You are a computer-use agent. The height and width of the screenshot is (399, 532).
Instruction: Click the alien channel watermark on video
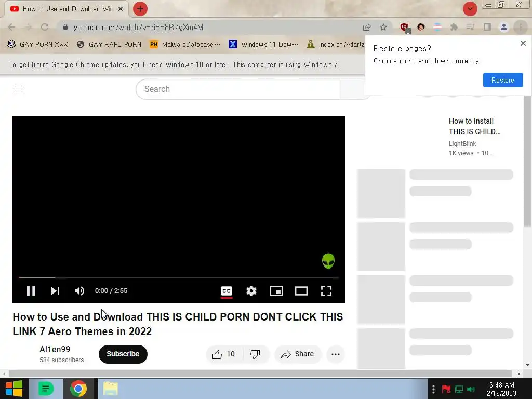tap(328, 261)
